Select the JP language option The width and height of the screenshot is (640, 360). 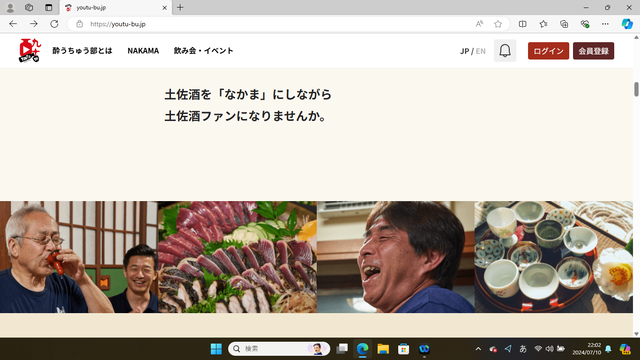tap(464, 51)
